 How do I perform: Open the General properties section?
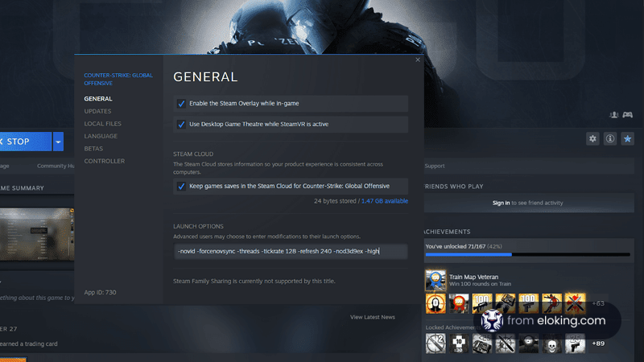point(98,99)
